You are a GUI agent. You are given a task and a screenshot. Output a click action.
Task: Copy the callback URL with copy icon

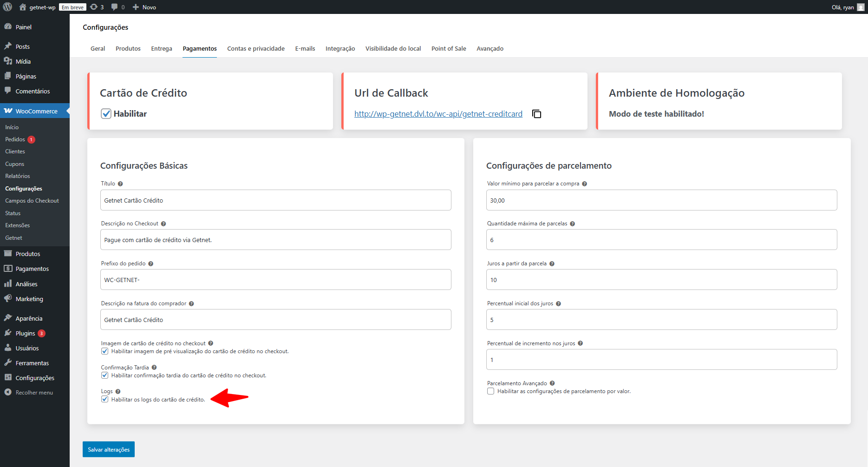point(536,114)
